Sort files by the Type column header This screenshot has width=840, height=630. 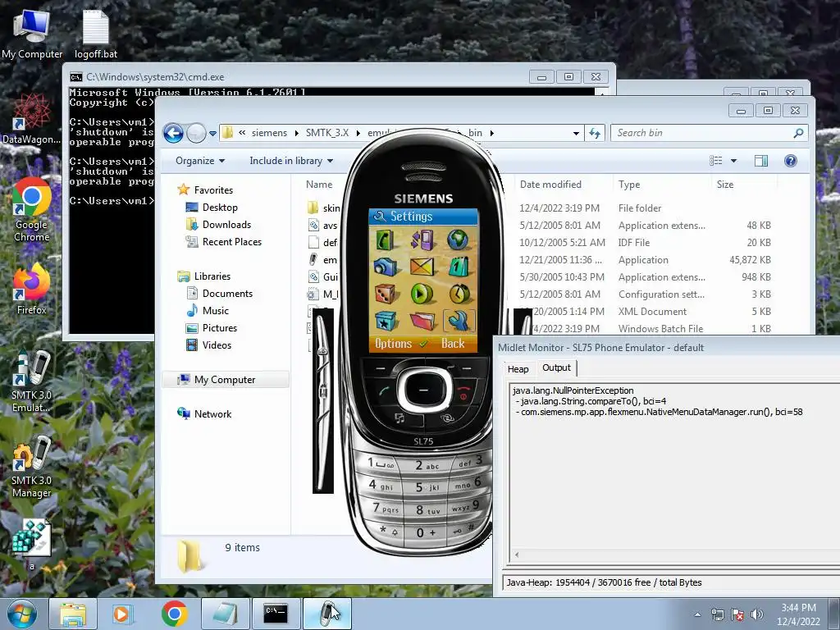[x=629, y=185]
